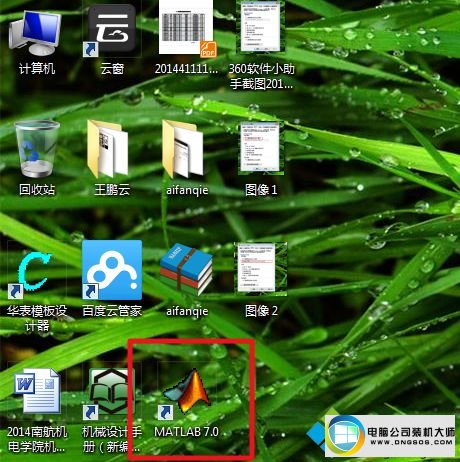The width and height of the screenshot is (460, 462).
Task: Select the aifanqie folder icon
Action: (183, 149)
